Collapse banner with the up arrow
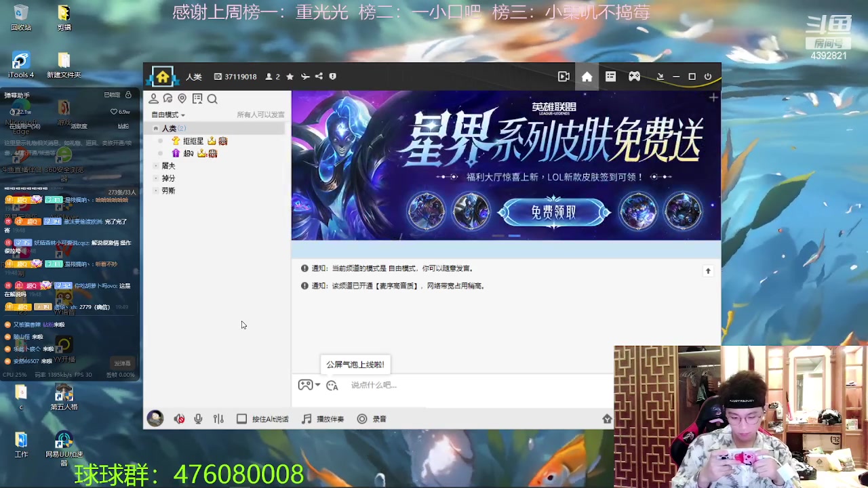Screen dimensions: 868x488 pyautogui.click(x=708, y=271)
